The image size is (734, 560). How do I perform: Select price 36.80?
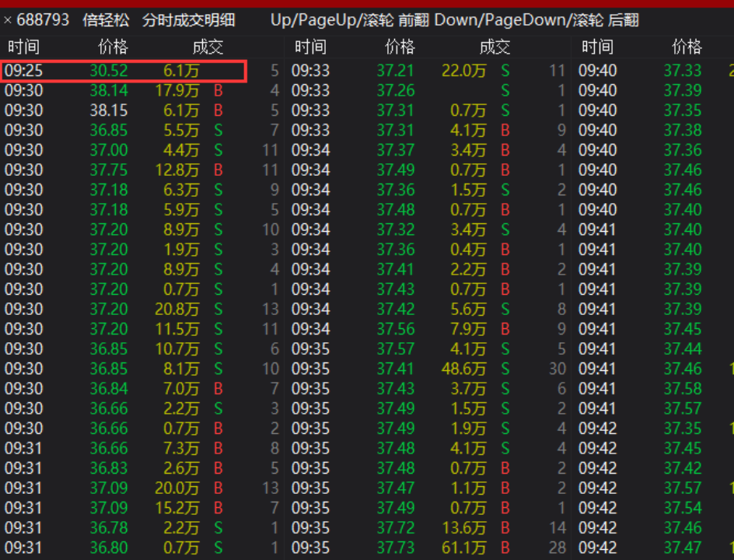click(109, 548)
